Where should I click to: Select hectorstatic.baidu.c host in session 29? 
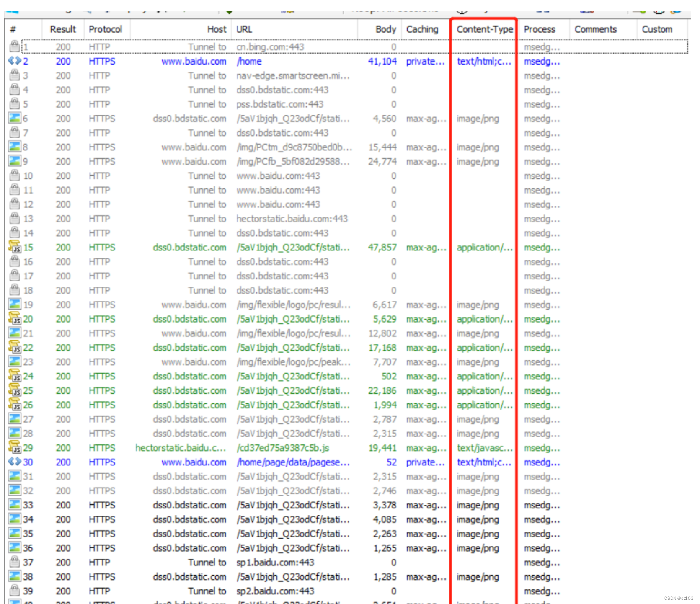181,448
